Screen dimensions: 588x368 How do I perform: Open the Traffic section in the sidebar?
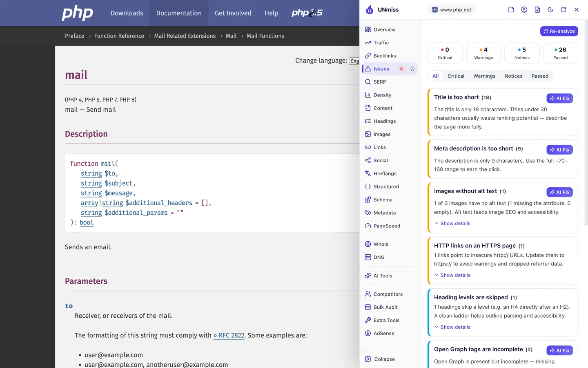tap(390, 43)
